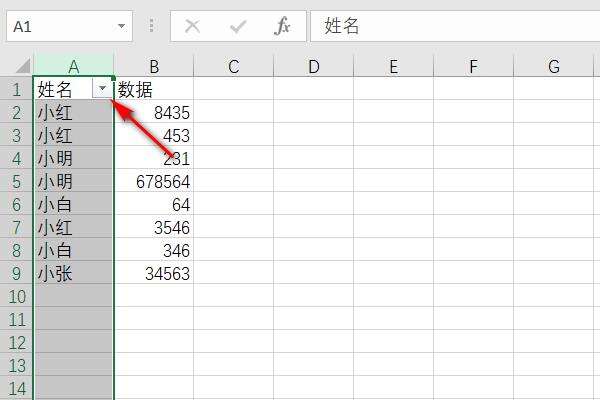
Task: Select row 11 header
Action: 16,319
